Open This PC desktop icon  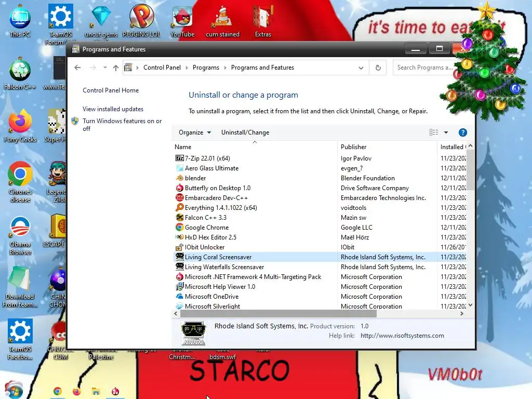[20, 21]
